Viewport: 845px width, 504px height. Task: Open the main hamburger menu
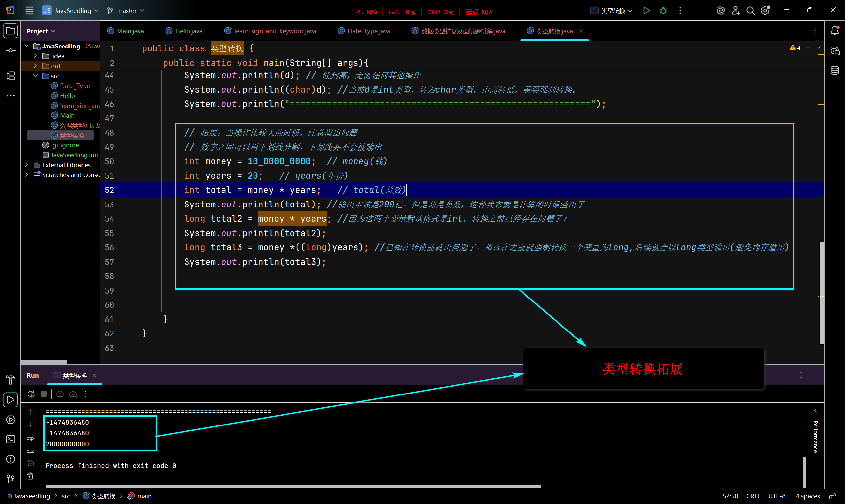[x=29, y=11]
